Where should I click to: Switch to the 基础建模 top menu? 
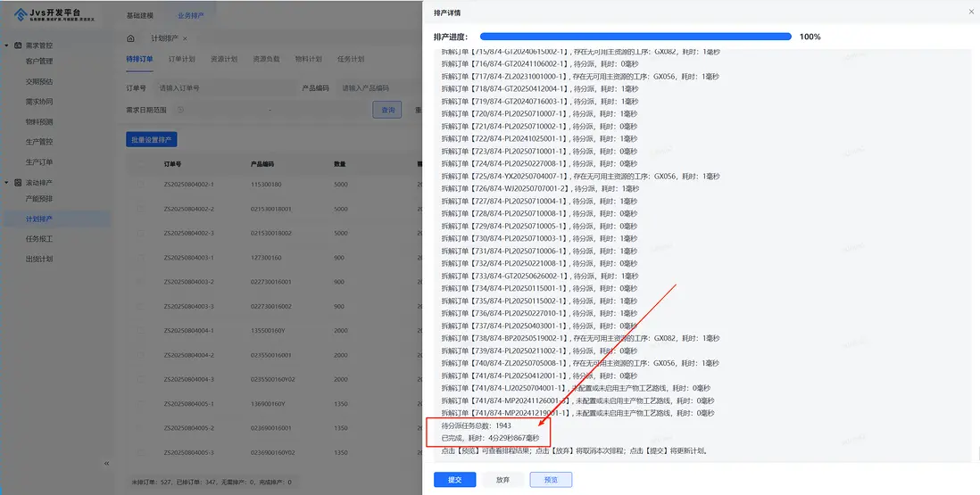[x=139, y=15]
